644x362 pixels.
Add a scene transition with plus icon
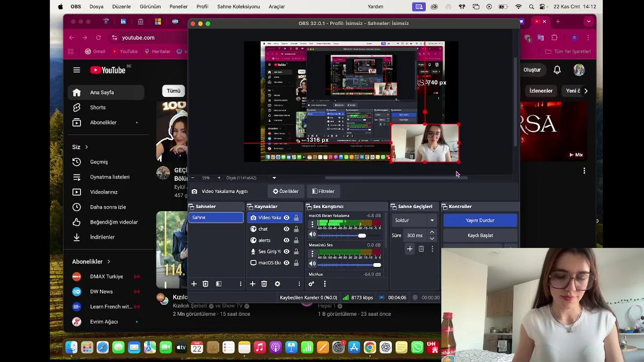[x=410, y=249]
